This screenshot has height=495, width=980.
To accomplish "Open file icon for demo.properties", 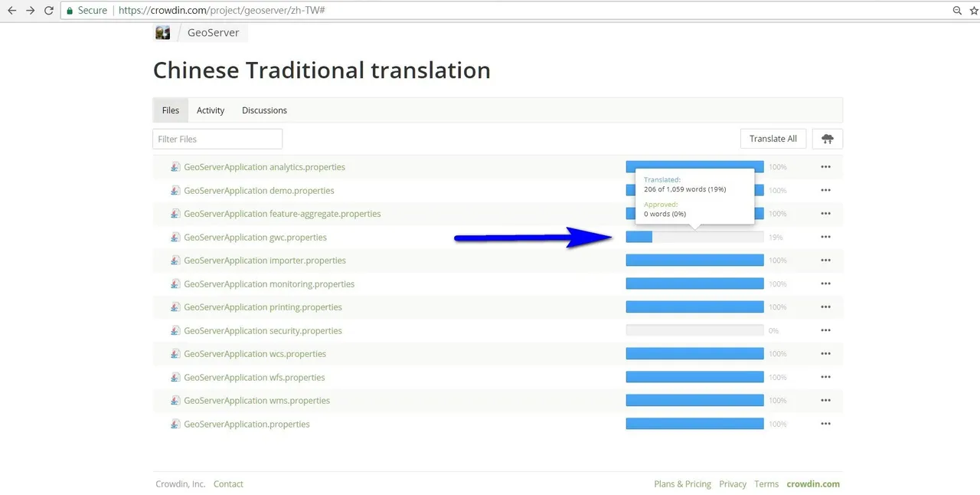I will point(175,190).
